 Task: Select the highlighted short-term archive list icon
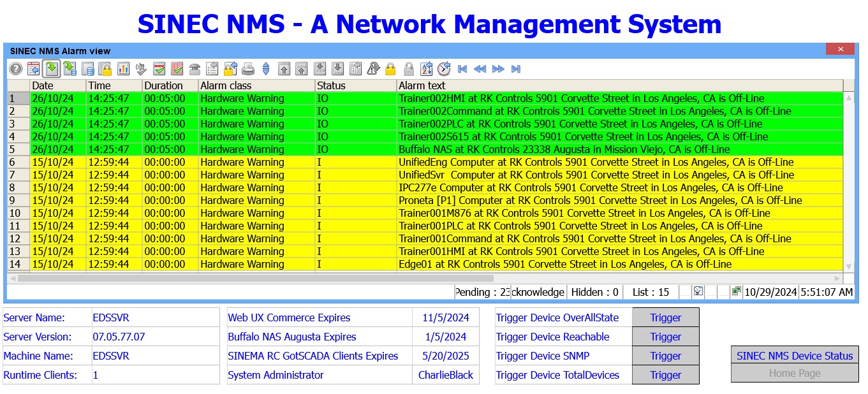pyautogui.click(x=52, y=69)
